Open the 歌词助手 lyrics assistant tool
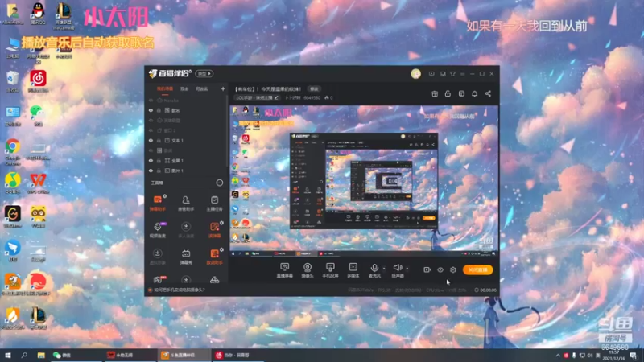Screen dimensions: 644x362 coord(214,257)
